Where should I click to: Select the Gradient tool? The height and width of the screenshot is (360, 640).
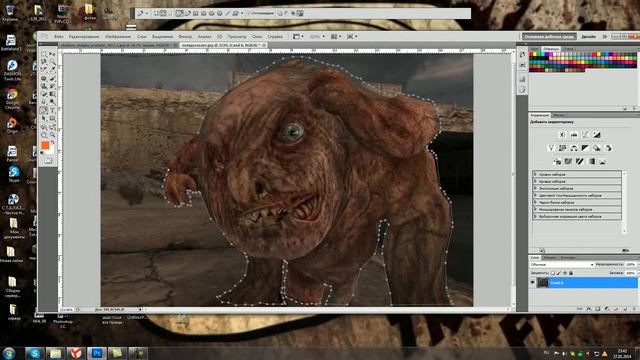(x=53, y=93)
